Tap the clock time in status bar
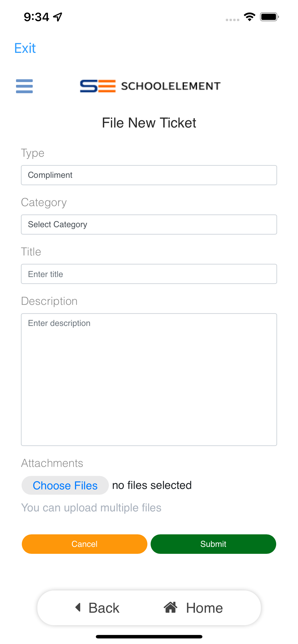The image size is (298, 644). [36, 17]
